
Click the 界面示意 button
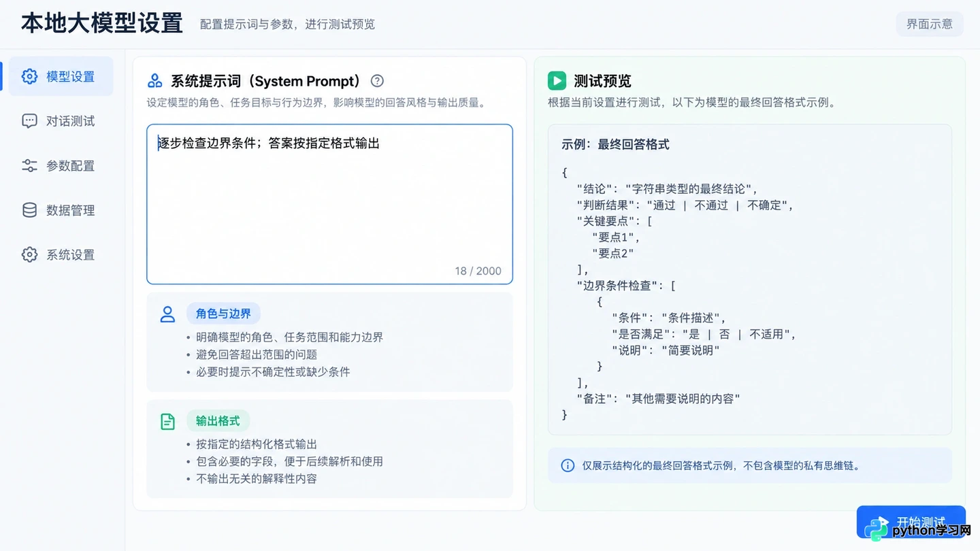click(x=930, y=24)
